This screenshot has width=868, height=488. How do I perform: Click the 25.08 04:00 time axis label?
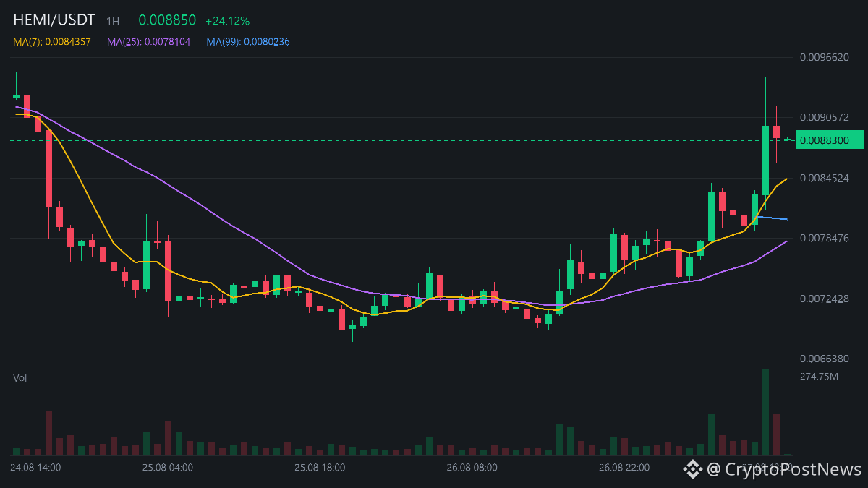point(168,468)
